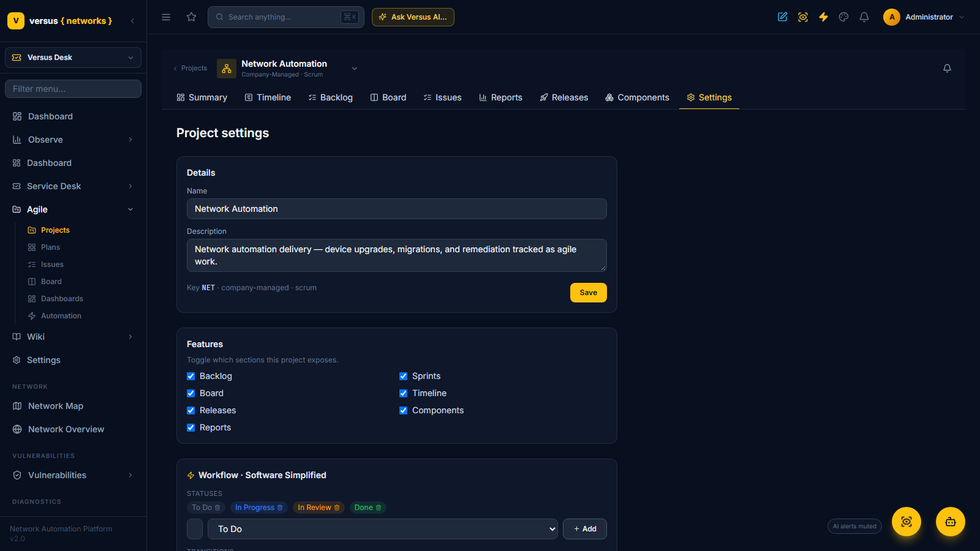Switch to the Summary tab
The height and width of the screenshot is (551, 980).
click(x=202, y=97)
